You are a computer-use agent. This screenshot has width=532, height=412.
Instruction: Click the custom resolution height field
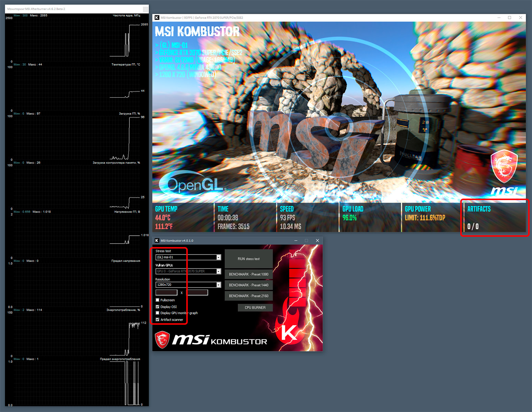point(197,292)
